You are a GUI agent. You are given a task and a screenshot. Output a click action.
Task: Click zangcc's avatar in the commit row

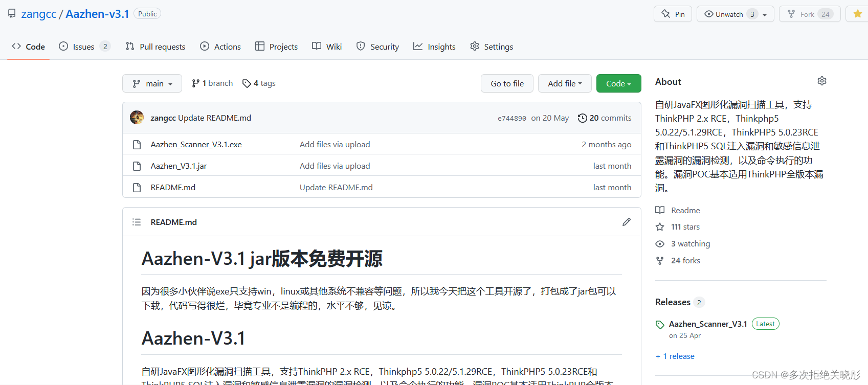point(137,118)
